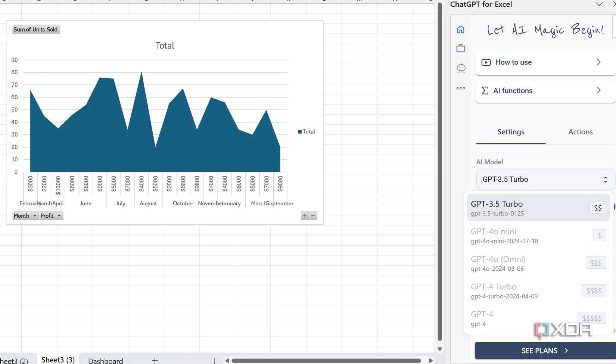Click the sigma icon beside AI functions
This screenshot has height=364, width=616.
[485, 91]
